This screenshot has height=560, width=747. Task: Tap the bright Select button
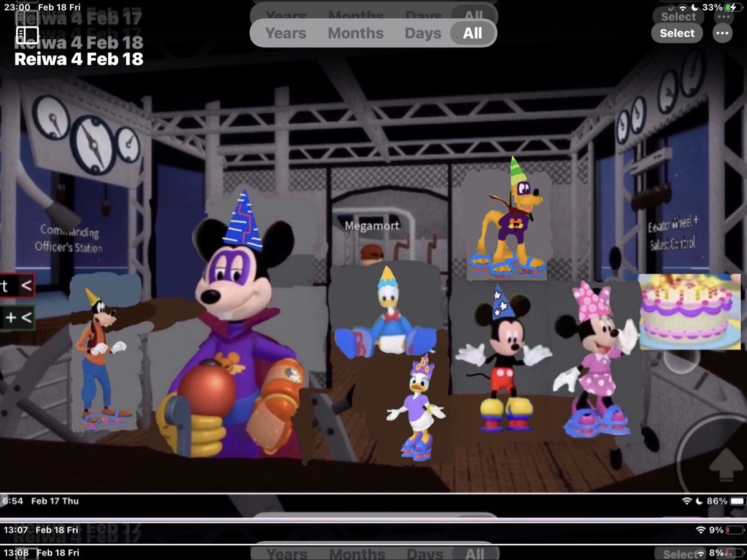tap(677, 33)
